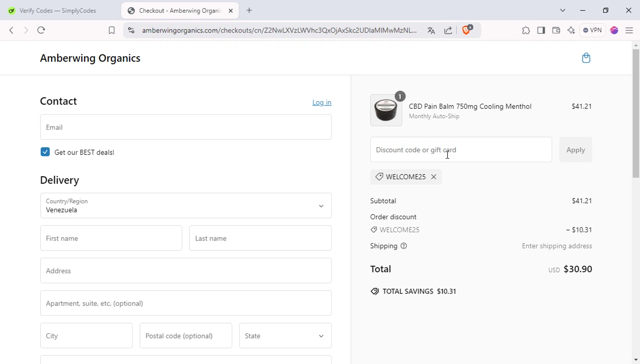The image size is (640, 364).
Task: Open a new browser tab
Action: click(x=250, y=11)
